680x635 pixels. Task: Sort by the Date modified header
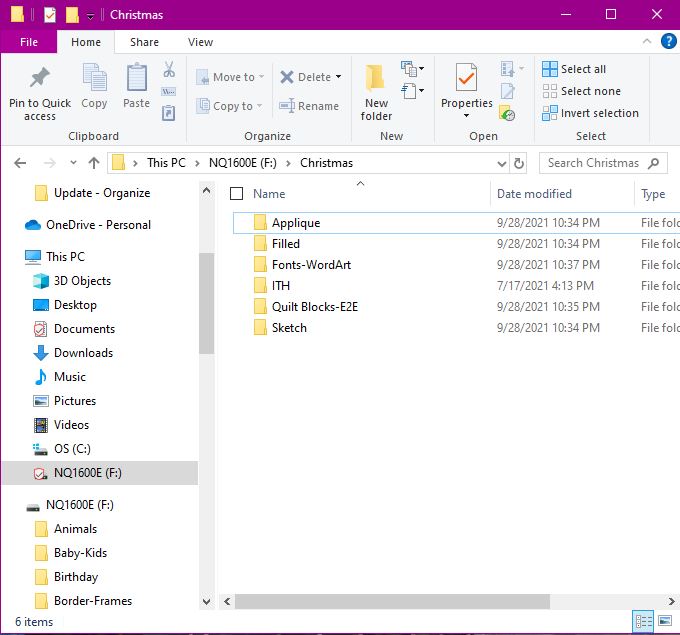tap(534, 194)
